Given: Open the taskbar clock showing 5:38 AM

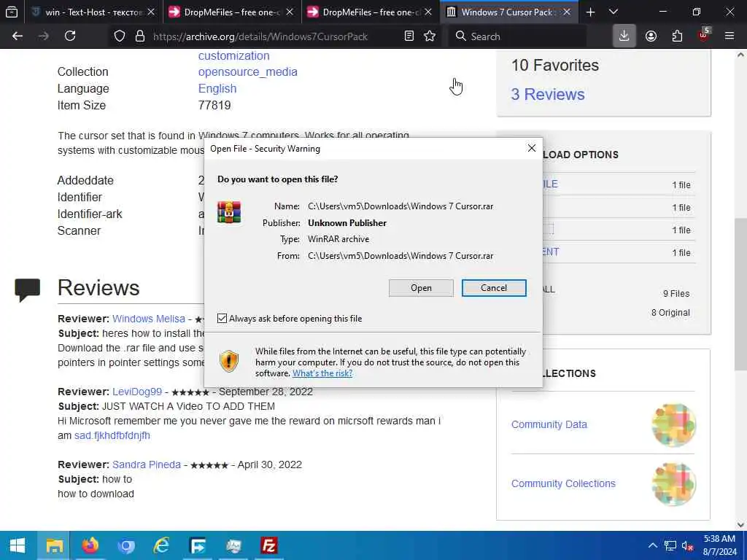Looking at the screenshot, I should pos(720,545).
